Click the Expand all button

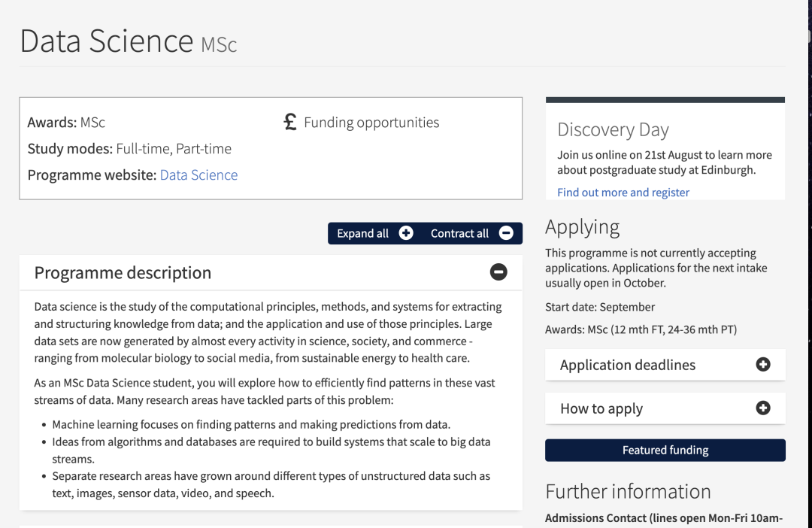pyautogui.click(x=375, y=233)
